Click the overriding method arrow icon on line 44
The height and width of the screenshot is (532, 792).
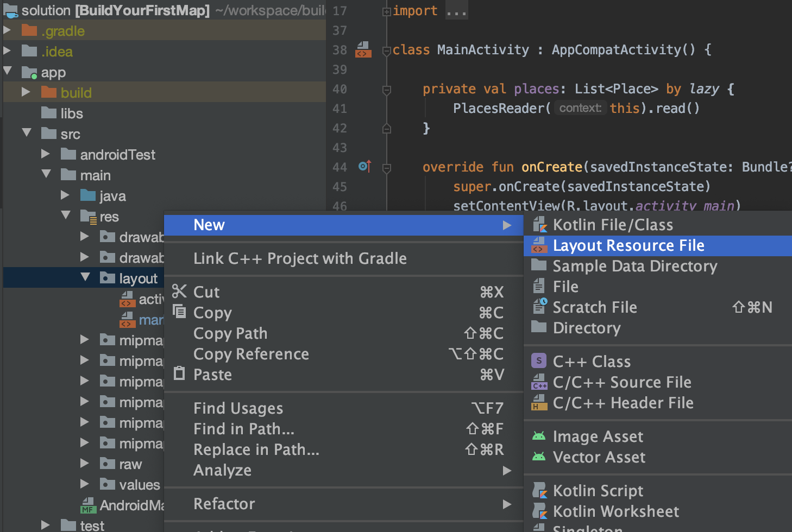364,167
